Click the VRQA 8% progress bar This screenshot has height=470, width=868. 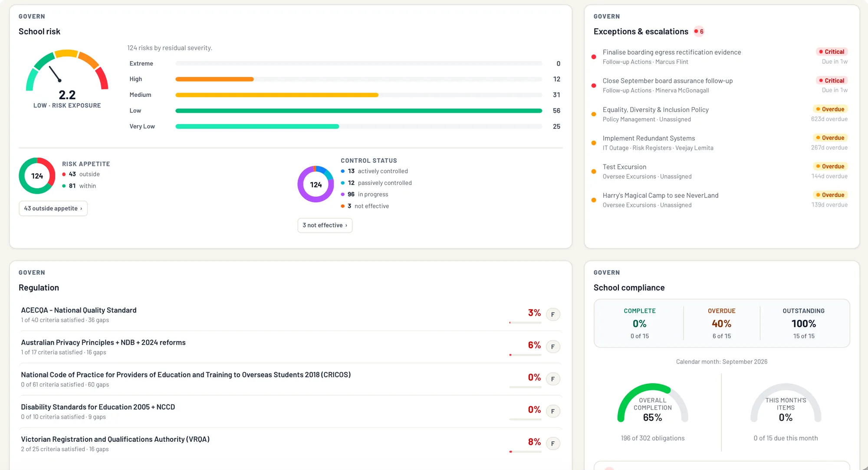coord(525,452)
